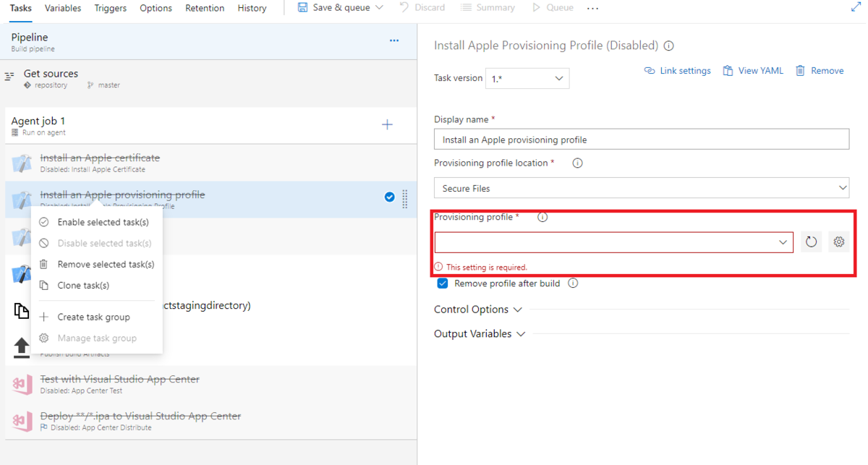This screenshot has width=868, height=465.
Task: Open the toolbar more actions ellipsis
Action: click(x=593, y=8)
